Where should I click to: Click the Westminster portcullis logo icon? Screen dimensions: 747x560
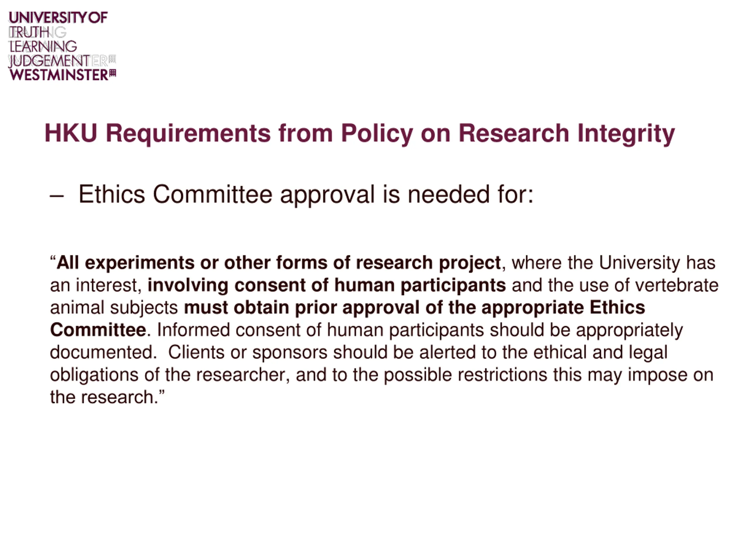[113, 73]
